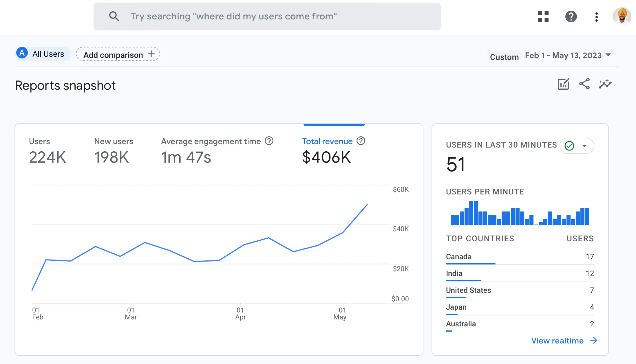Screen dimensions: 636x364
Task: Open Analytics help with the question mark icon
Action: coord(571,17)
